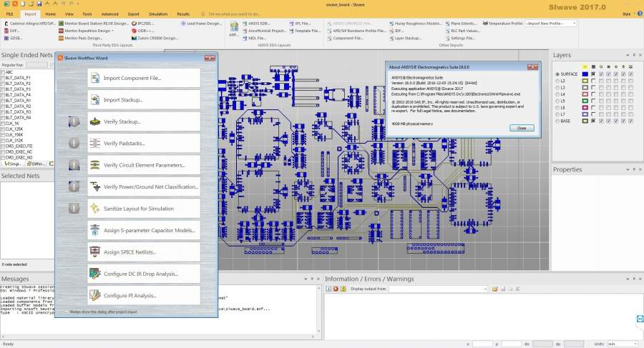Screen dimensions: 644x348
Task: Click Import Component File wizard button
Action: [144, 78]
